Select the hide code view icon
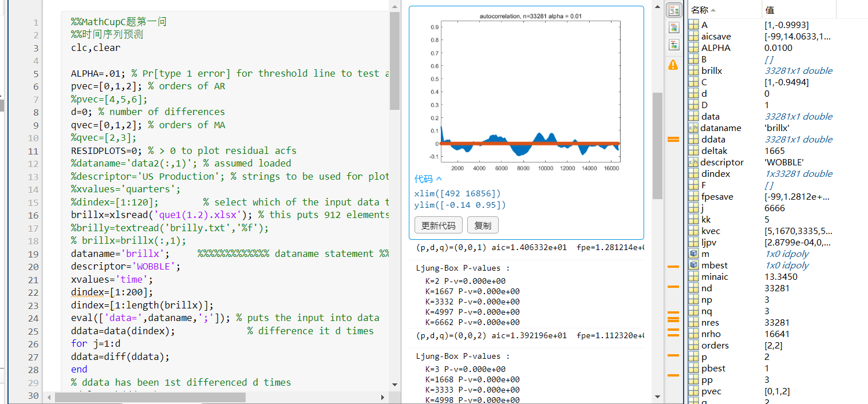This screenshot has width=868, height=404. pos(673,45)
